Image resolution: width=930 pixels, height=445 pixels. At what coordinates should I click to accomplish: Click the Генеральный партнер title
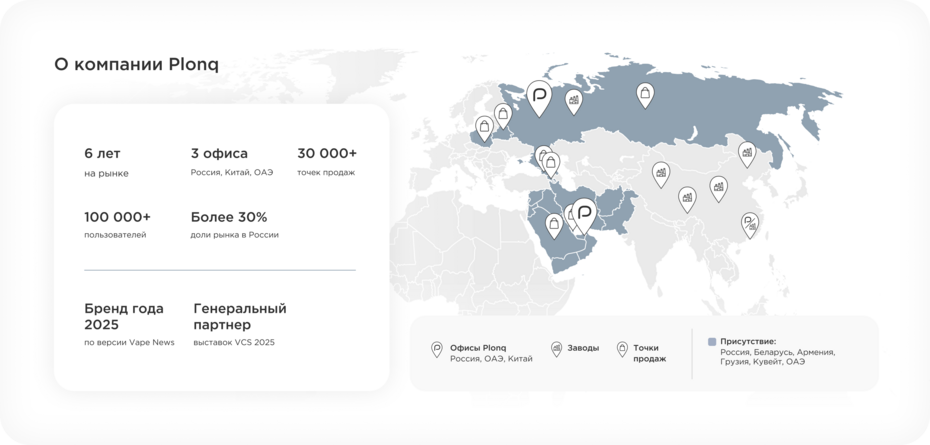[240, 316]
